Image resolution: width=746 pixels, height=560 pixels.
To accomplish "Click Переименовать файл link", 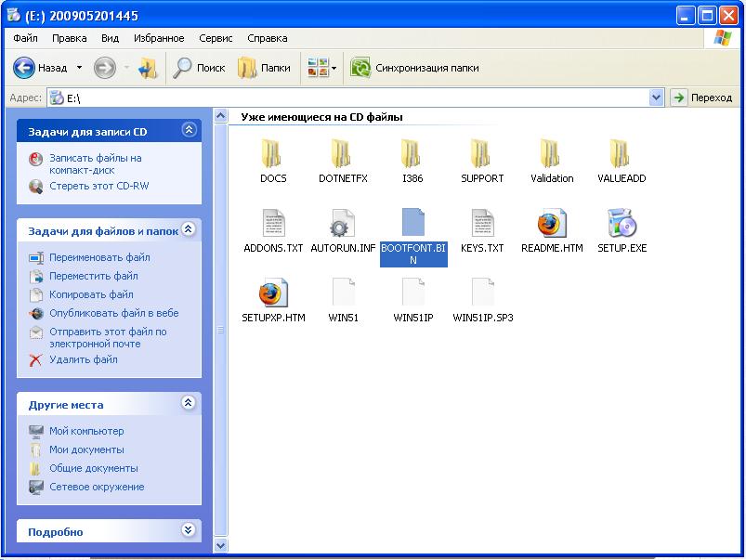I will (x=99, y=257).
